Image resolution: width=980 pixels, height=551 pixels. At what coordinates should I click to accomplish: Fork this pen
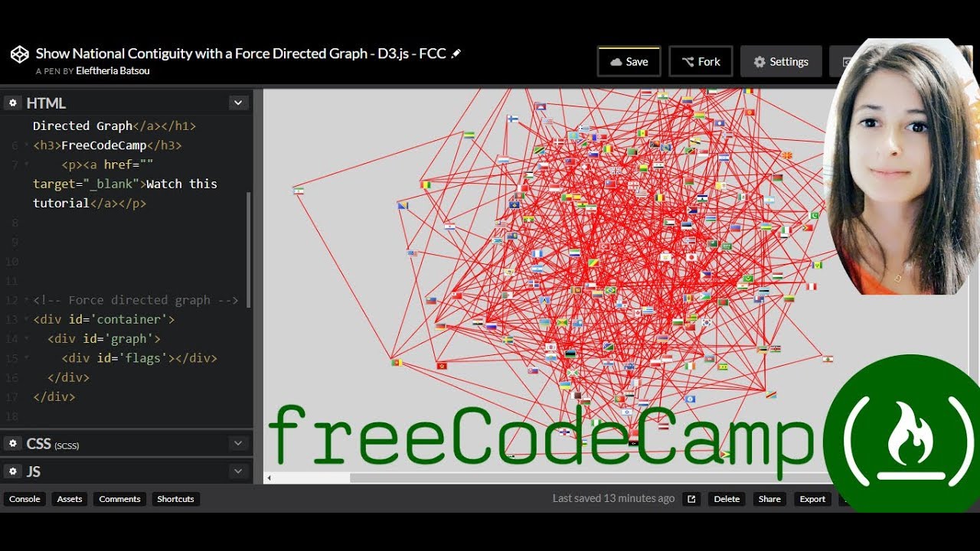[701, 61]
